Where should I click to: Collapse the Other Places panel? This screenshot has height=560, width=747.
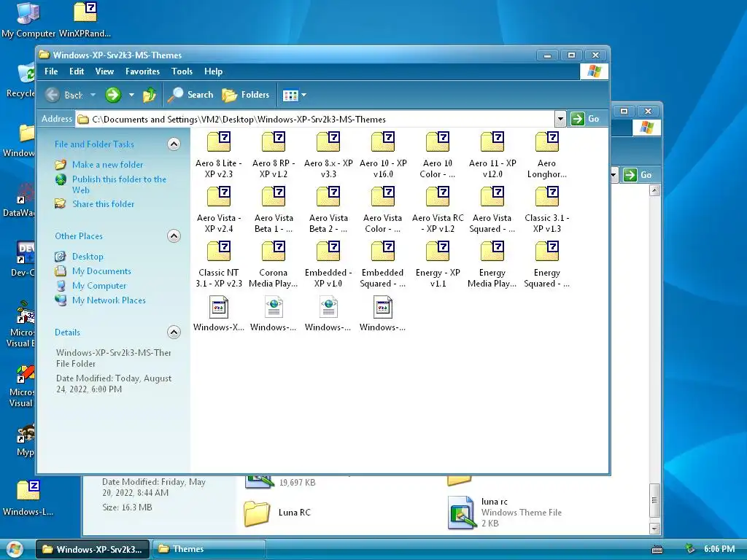pos(174,236)
